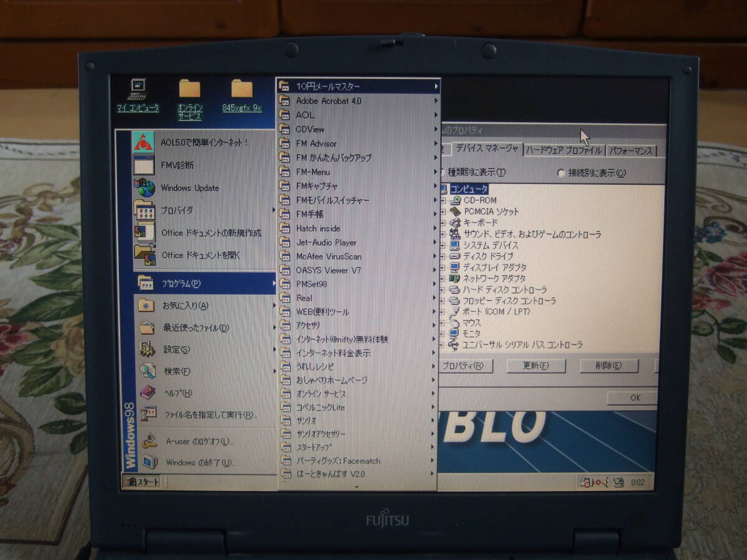This screenshot has height=560, width=747.
Task: Open McAfee VirusScan program group
Action: coord(358,256)
